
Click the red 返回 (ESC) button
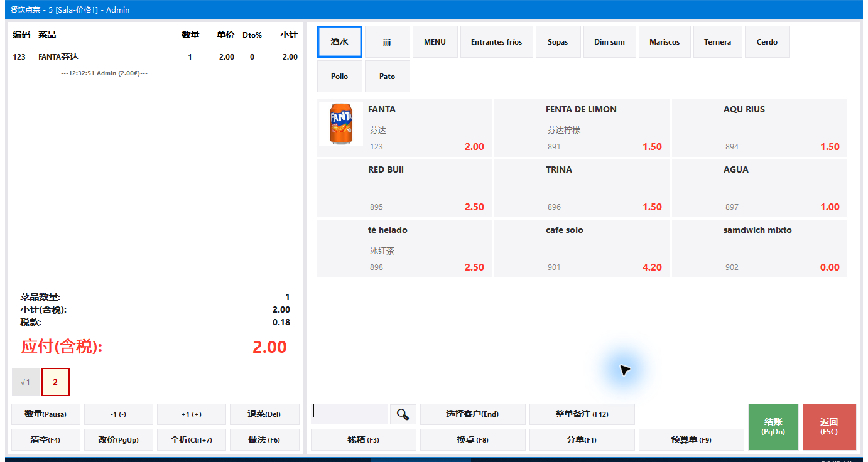[x=830, y=427]
